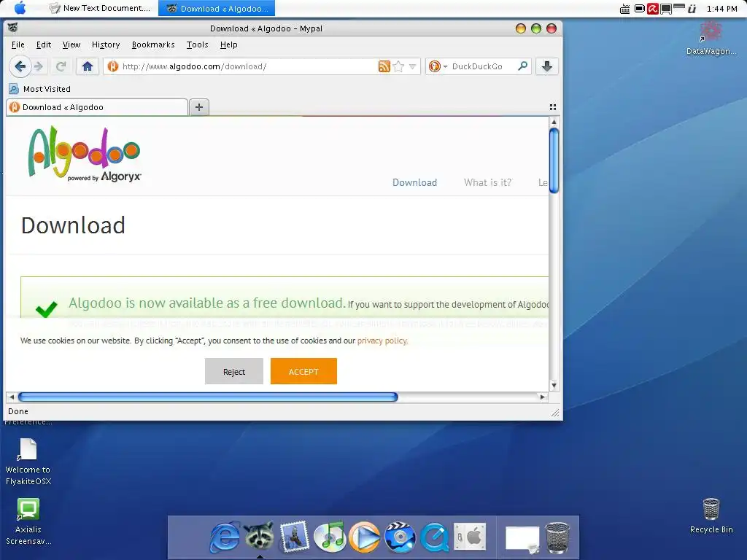Bookmark this page with the star icon

point(399,66)
